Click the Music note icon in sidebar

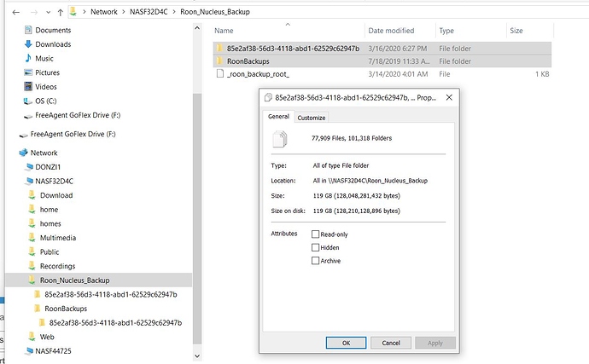click(x=28, y=58)
